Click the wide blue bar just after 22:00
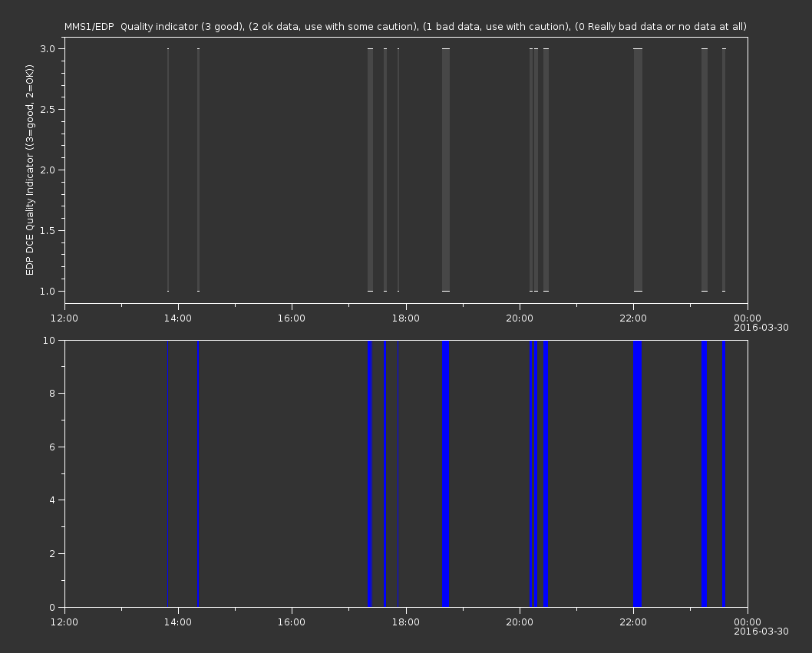This screenshot has height=653, width=812. 638,473
